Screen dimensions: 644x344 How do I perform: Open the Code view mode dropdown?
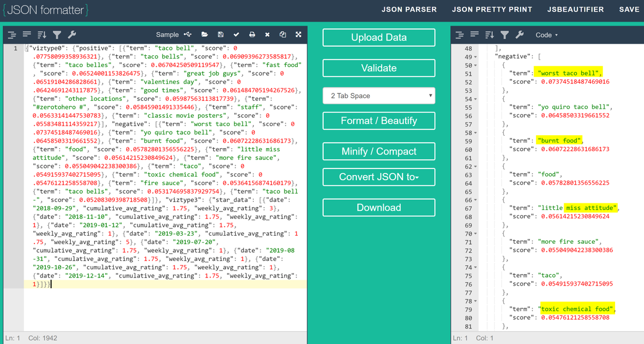click(x=546, y=35)
